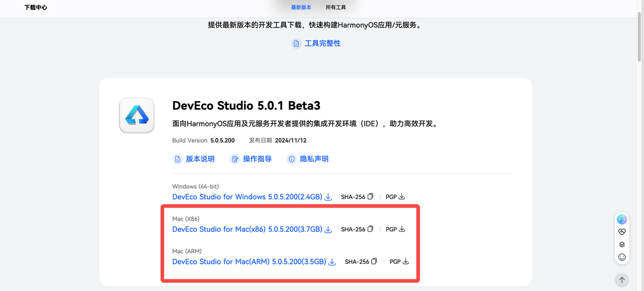Image resolution: width=644 pixels, height=291 pixels.
Task: Download DevEco Studio for Windows 5.0.5.200
Action: point(247,197)
